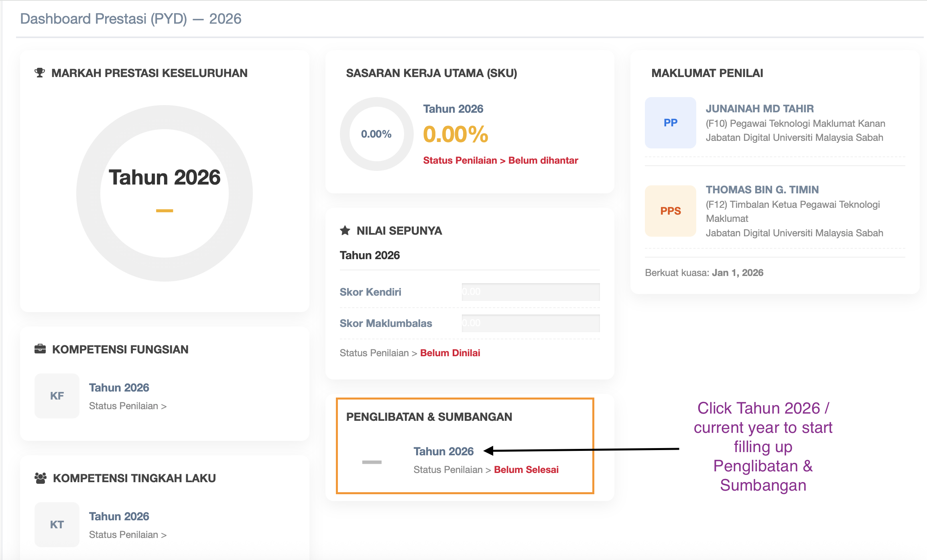This screenshot has height=560, width=927.
Task: Click the blue PP evaluator badge
Action: click(x=670, y=123)
